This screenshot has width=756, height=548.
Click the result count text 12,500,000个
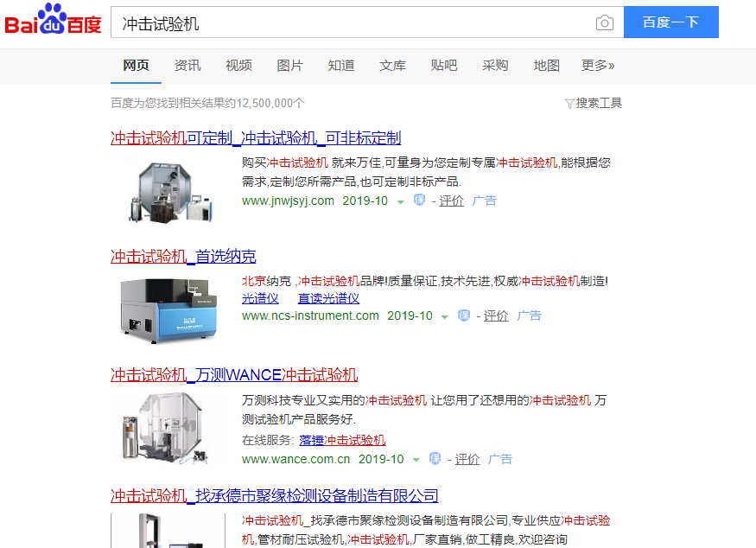pyautogui.click(x=270, y=103)
